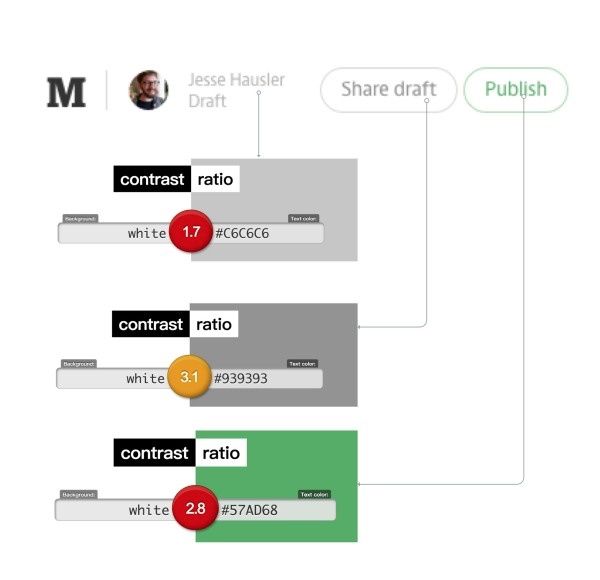Open Jesse Hausler's profile avatar
Viewport: 600px width, 580px height.
148,90
